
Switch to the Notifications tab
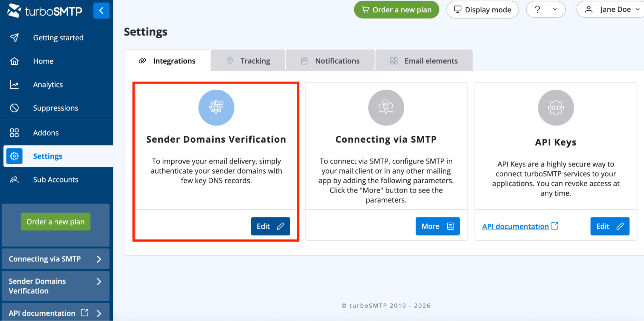coord(330,61)
